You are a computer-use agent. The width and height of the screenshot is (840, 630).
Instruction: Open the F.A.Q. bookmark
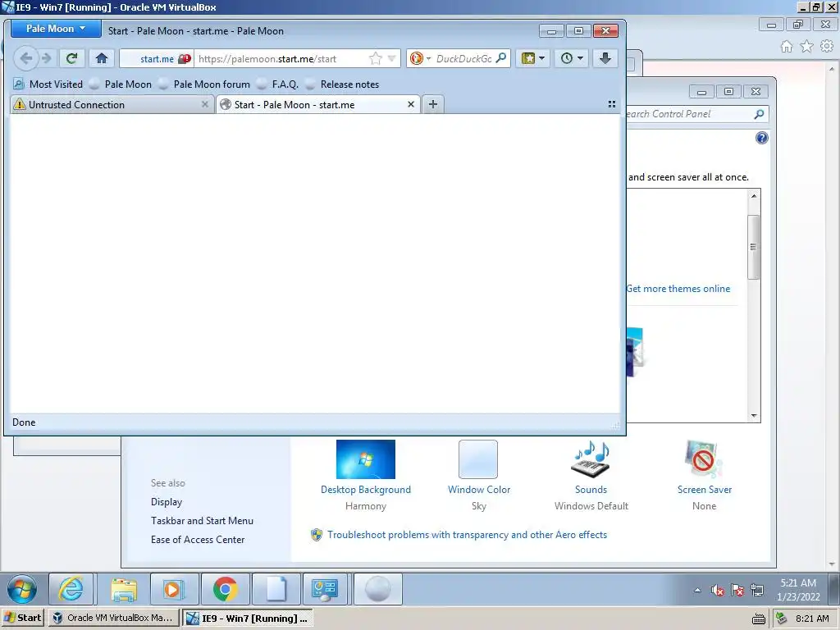277,84
